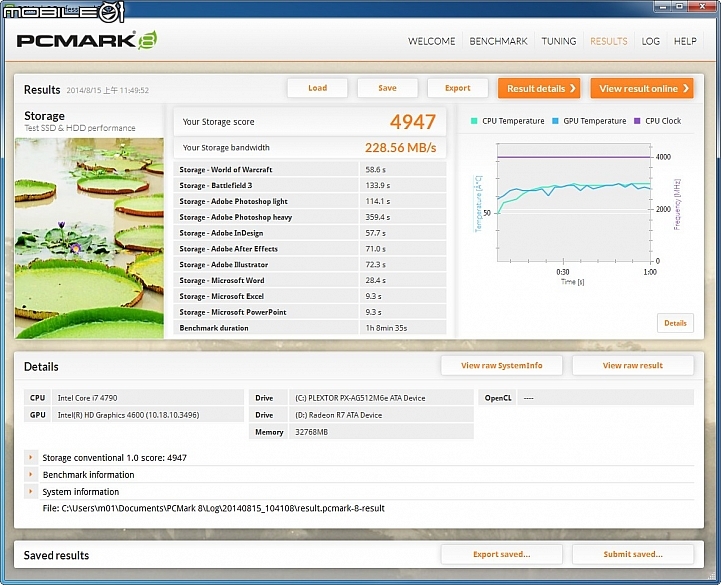Click View raw result
721x585 pixels.
[x=633, y=366]
